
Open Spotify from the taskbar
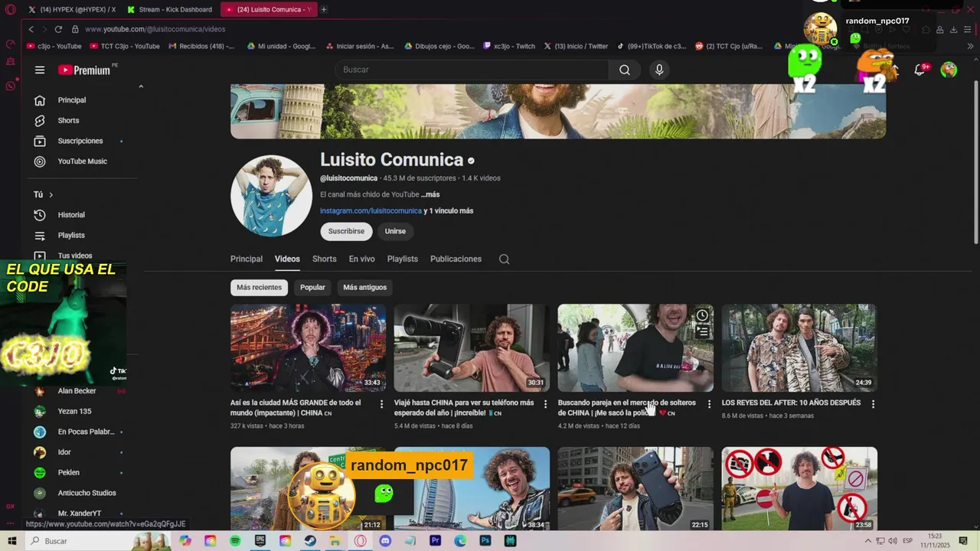click(x=235, y=541)
